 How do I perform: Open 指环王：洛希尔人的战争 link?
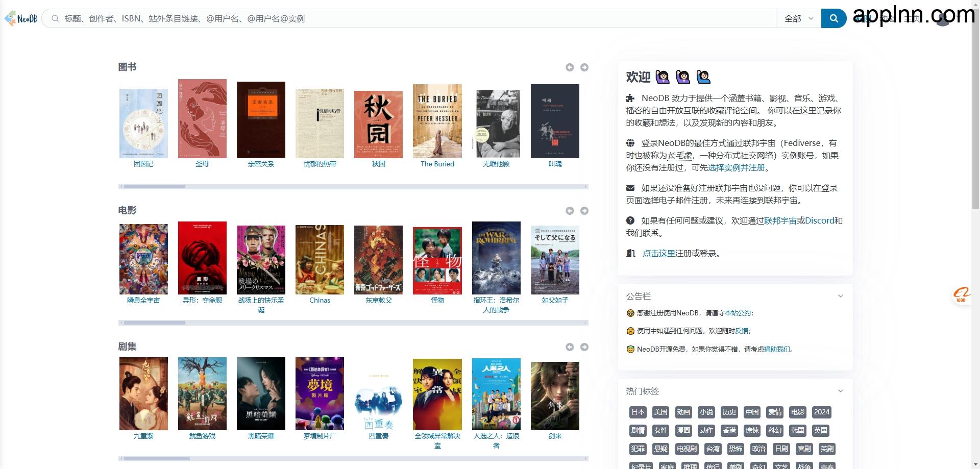coord(496,305)
